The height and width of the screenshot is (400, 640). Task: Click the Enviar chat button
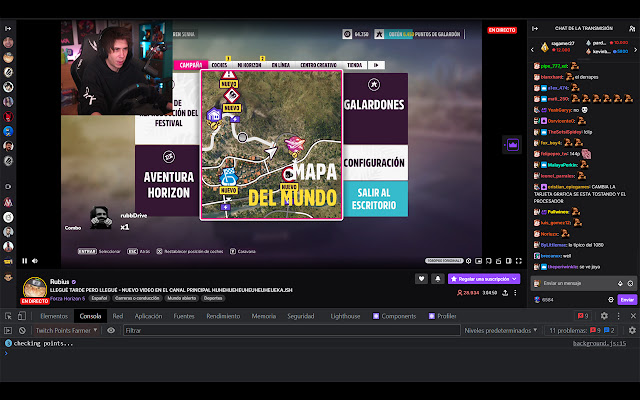pyautogui.click(x=627, y=300)
